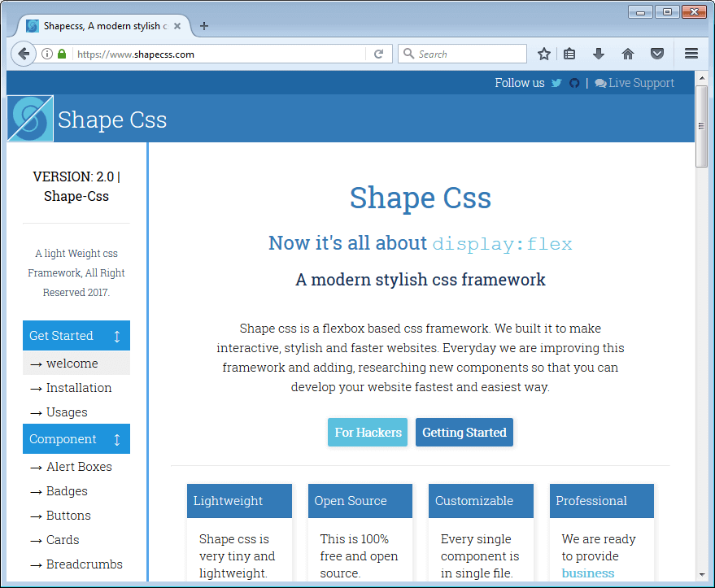
Task: Open the GitHub icon link in header
Action: point(574,83)
